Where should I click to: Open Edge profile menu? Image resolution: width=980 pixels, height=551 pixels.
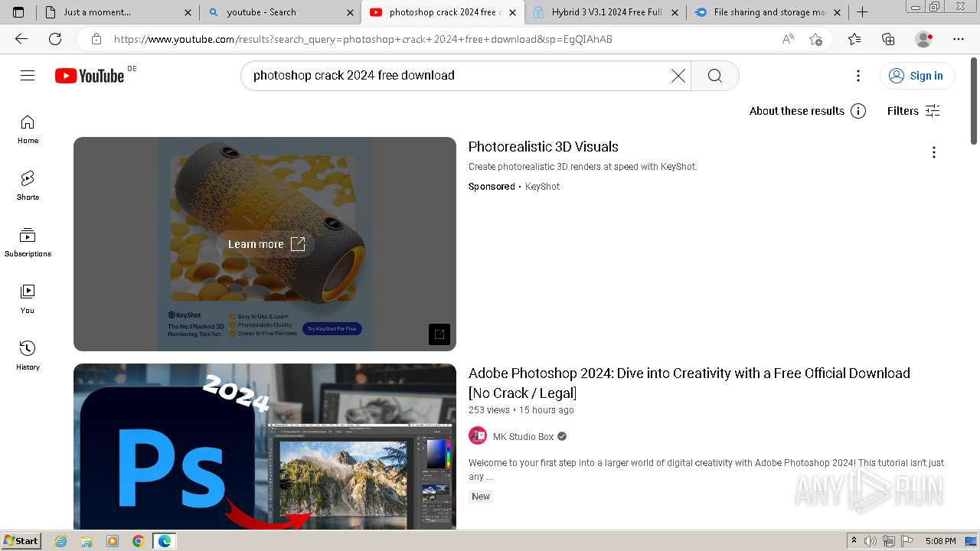[x=924, y=39]
